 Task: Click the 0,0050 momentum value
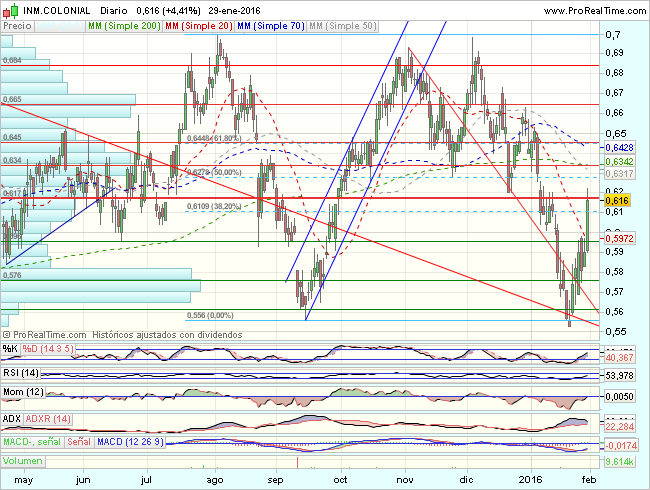[619, 397]
